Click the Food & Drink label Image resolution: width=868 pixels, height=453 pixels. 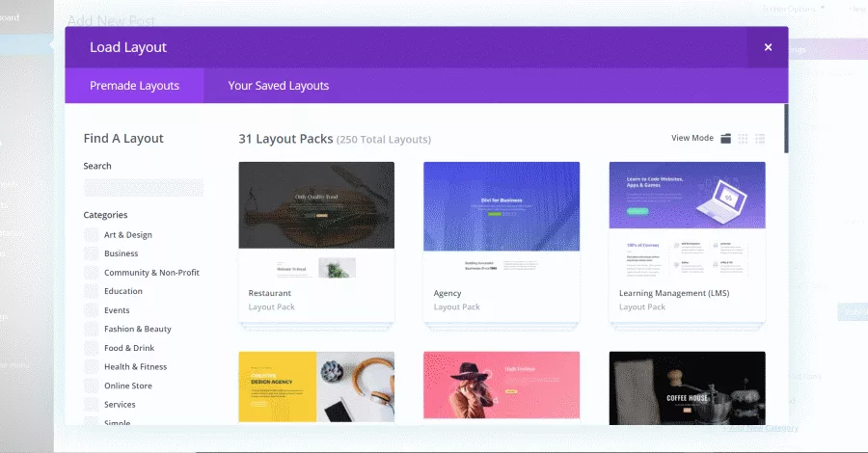click(129, 348)
